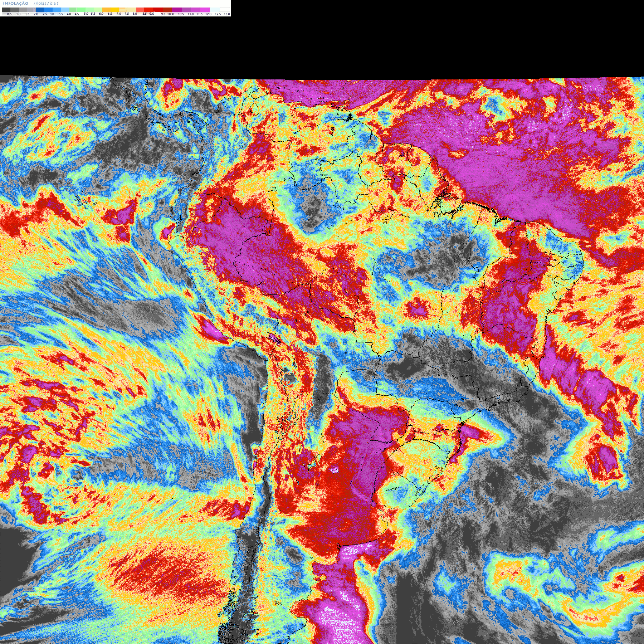Viewport: 644px width, 644px height.
Task: Click the '12.5' legend value
Action: click(218, 14)
